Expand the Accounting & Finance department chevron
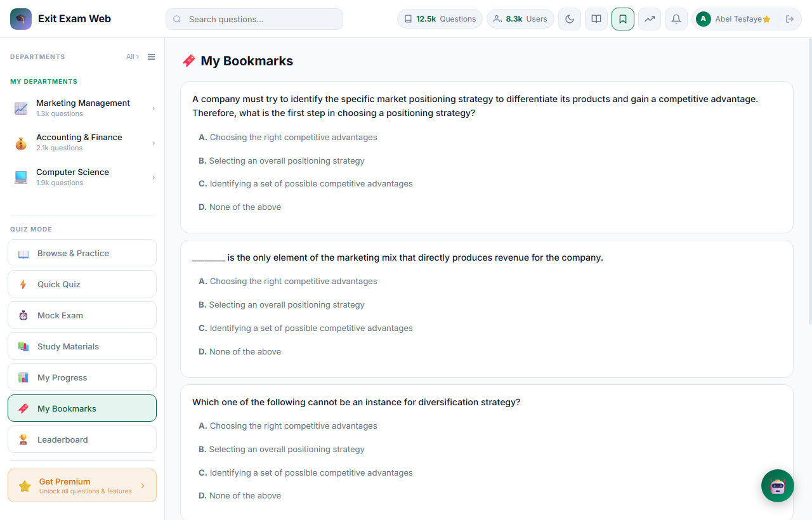 (x=154, y=143)
